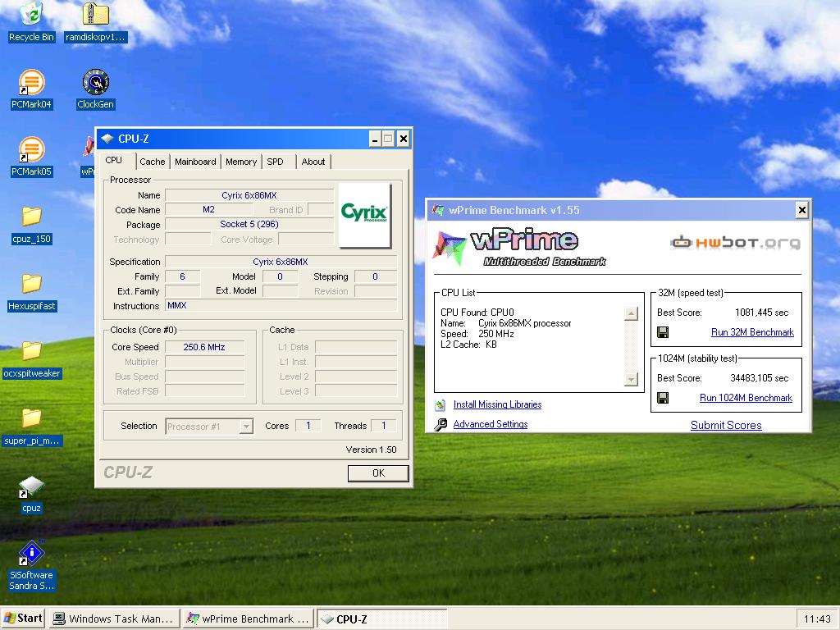Click the Install Missing Libraries icon
The width and height of the screenshot is (840, 630).
coord(441,405)
